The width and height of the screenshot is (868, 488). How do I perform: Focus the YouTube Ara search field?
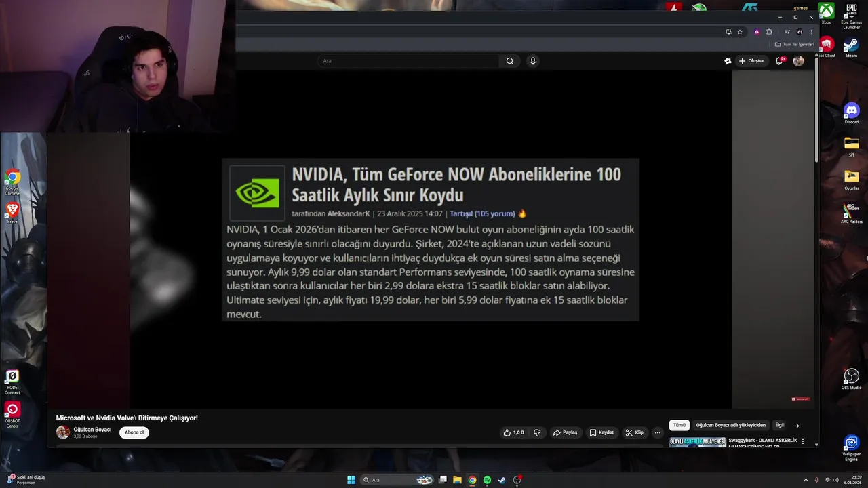[410, 61]
